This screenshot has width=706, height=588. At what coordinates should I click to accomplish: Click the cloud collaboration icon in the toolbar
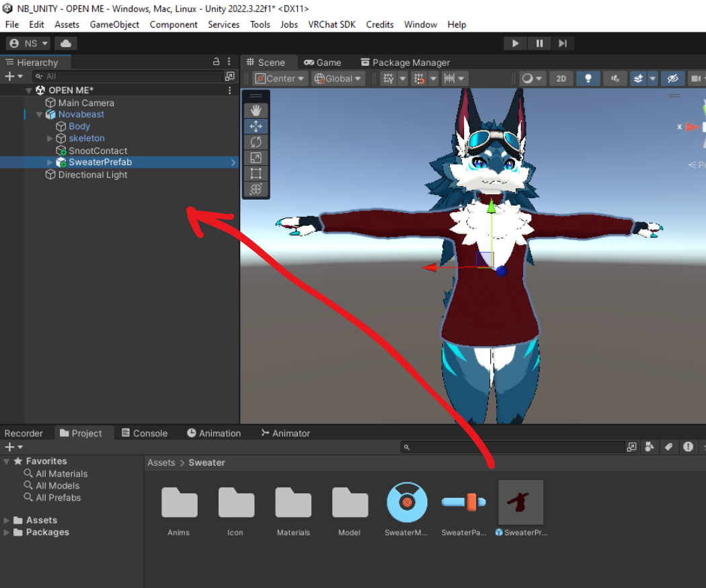[x=65, y=42]
